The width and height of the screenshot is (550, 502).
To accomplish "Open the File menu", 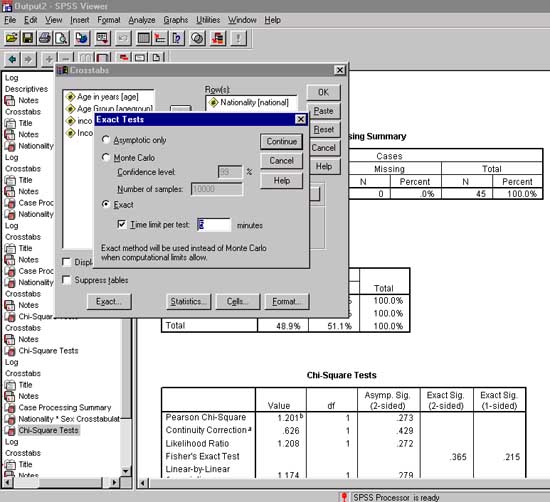I will coord(10,20).
